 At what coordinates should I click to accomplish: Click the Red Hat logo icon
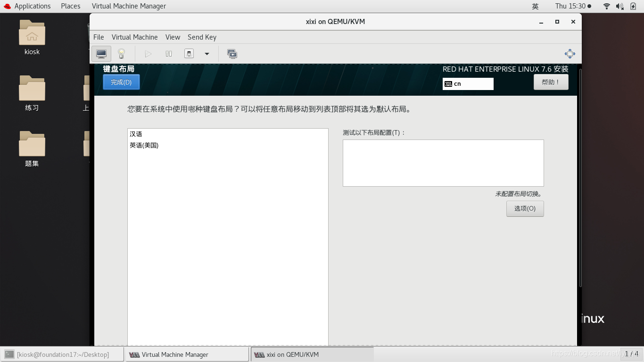(x=7, y=6)
